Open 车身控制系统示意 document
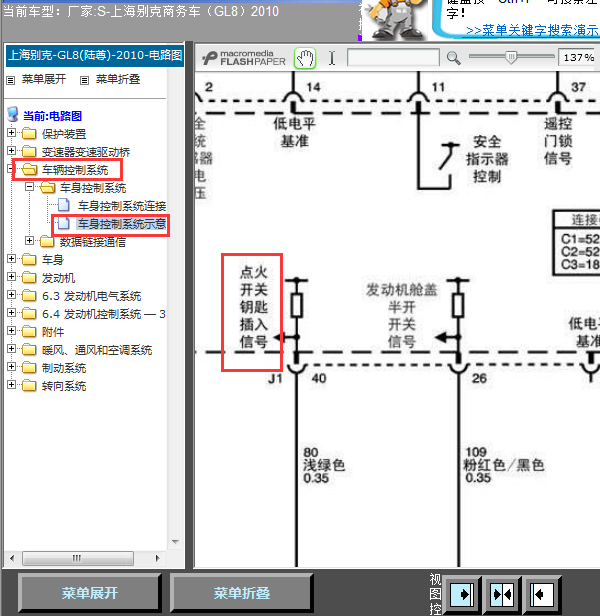 (122, 224)
